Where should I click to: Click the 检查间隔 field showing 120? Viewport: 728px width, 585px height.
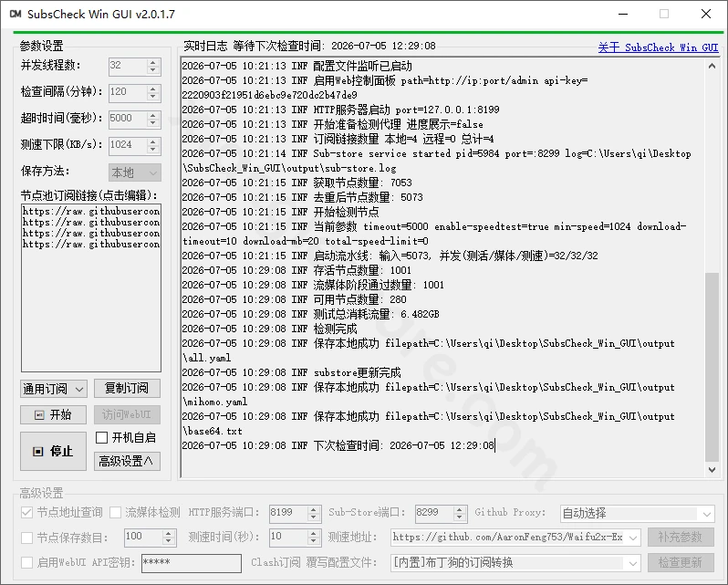128,93
